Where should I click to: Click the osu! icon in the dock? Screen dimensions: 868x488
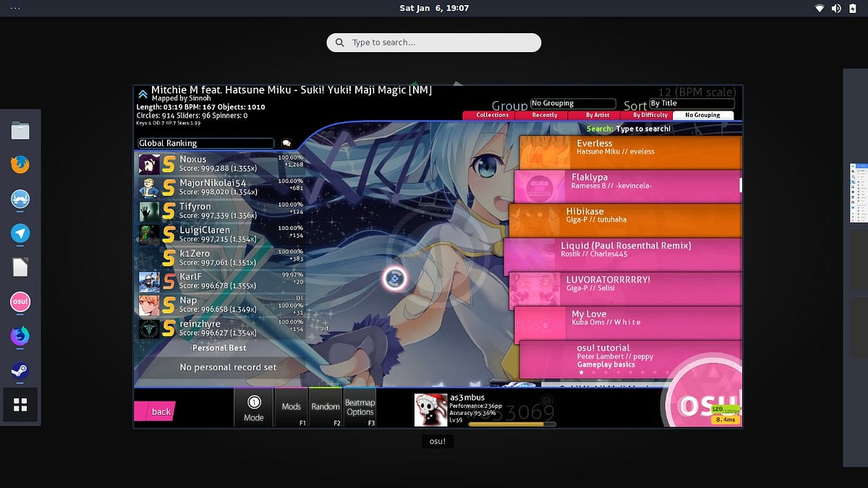20,302
